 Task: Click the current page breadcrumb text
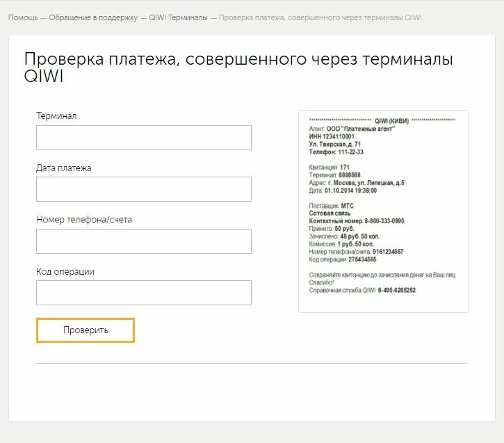(x=320, y=17)
